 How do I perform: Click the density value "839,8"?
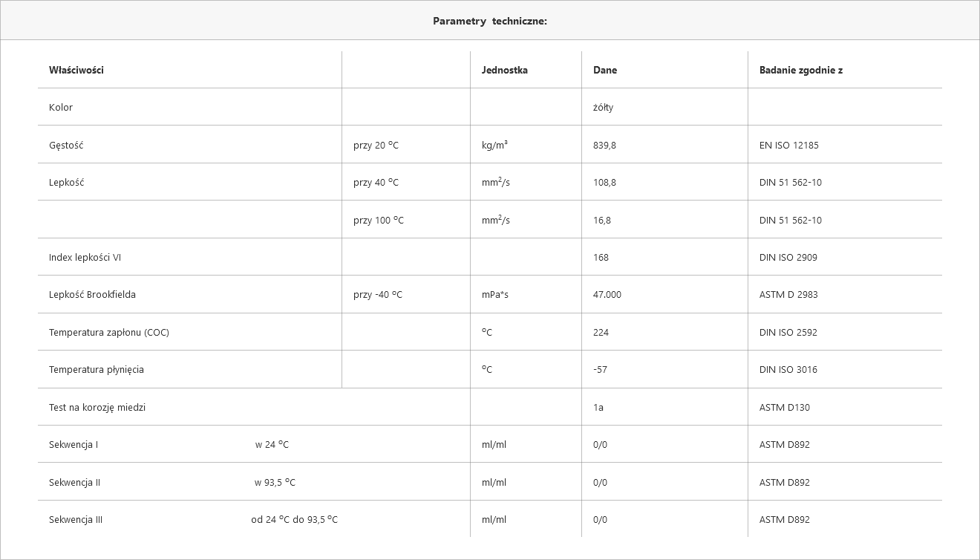[605, 145]
